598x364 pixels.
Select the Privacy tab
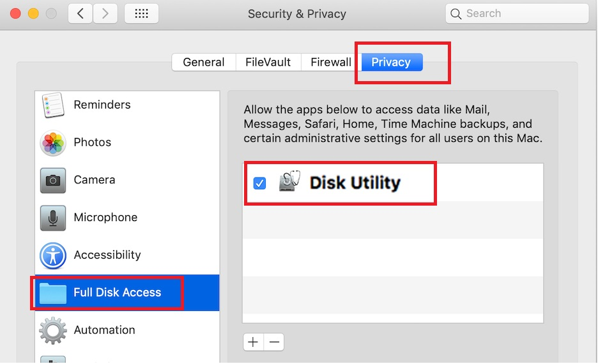(392, 62)
